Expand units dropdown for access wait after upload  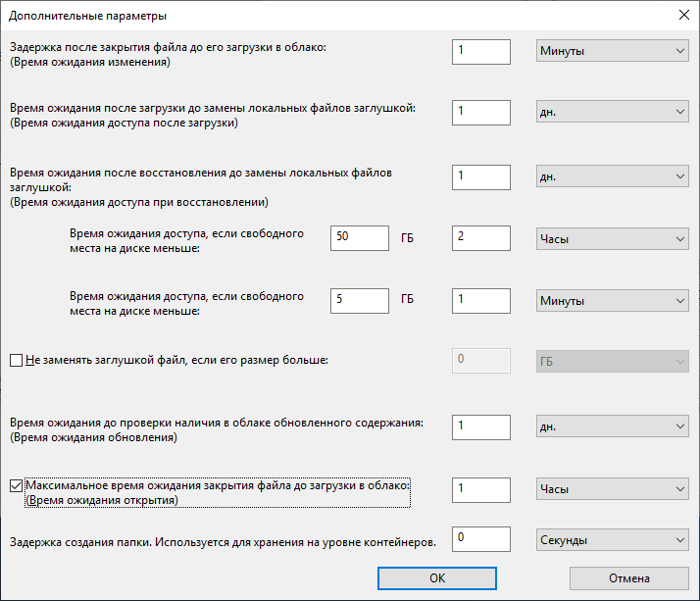click(613, 113)
